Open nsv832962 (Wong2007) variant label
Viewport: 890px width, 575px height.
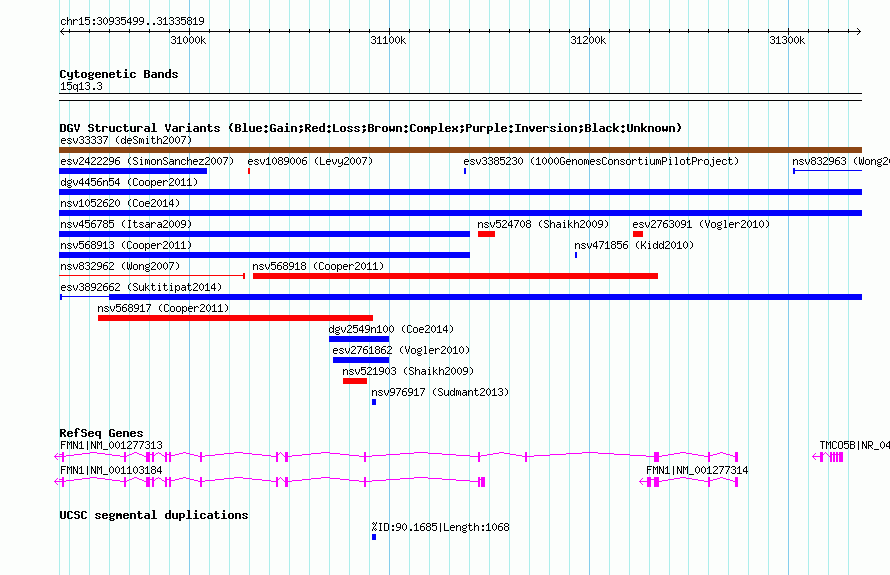point(120,266)
